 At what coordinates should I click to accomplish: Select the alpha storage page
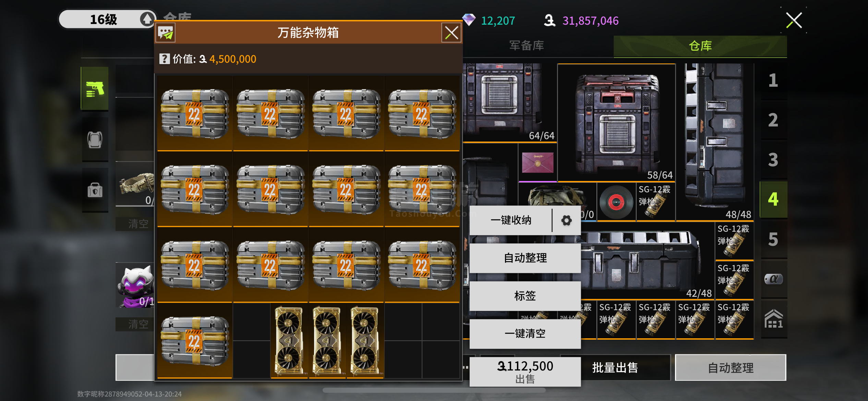[774, 279]
